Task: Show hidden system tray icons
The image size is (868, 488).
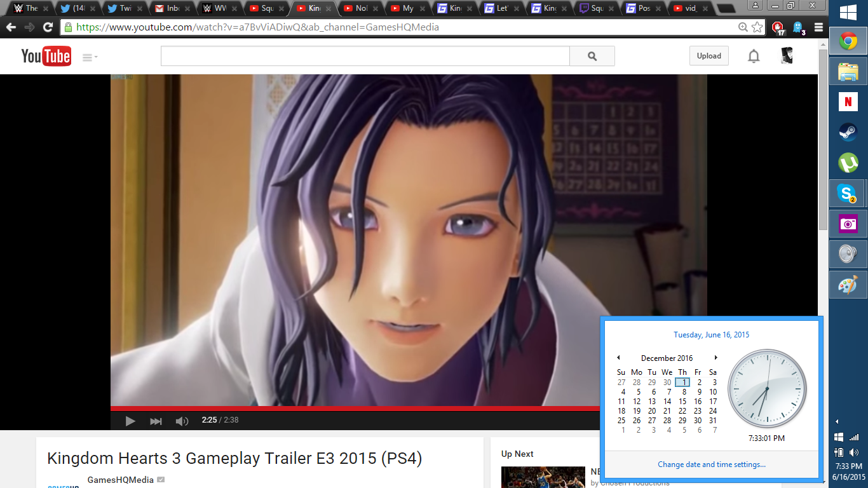Action: 837,422
